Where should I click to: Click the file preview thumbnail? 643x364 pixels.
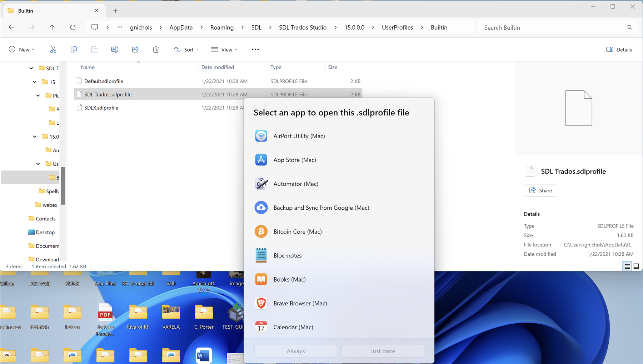click(579, 108)
